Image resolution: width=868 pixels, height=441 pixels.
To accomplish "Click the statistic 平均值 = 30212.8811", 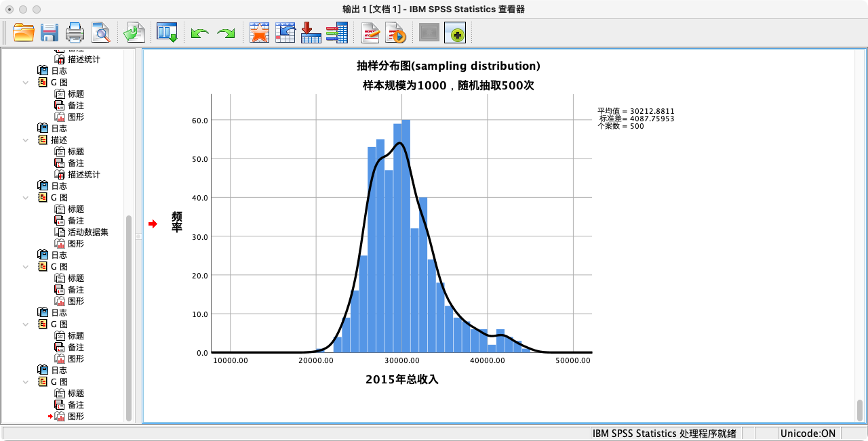I will pyautogui.click(x=636, y=111).
